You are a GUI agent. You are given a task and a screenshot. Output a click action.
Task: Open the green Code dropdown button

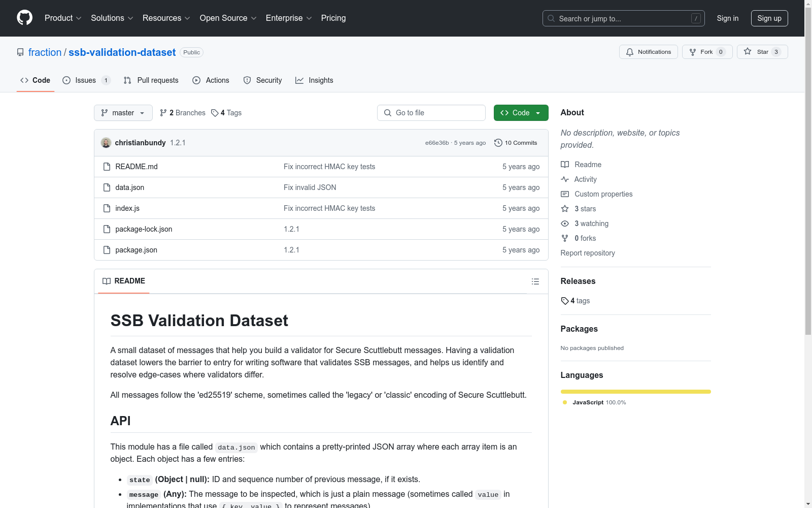coord(521,113)
